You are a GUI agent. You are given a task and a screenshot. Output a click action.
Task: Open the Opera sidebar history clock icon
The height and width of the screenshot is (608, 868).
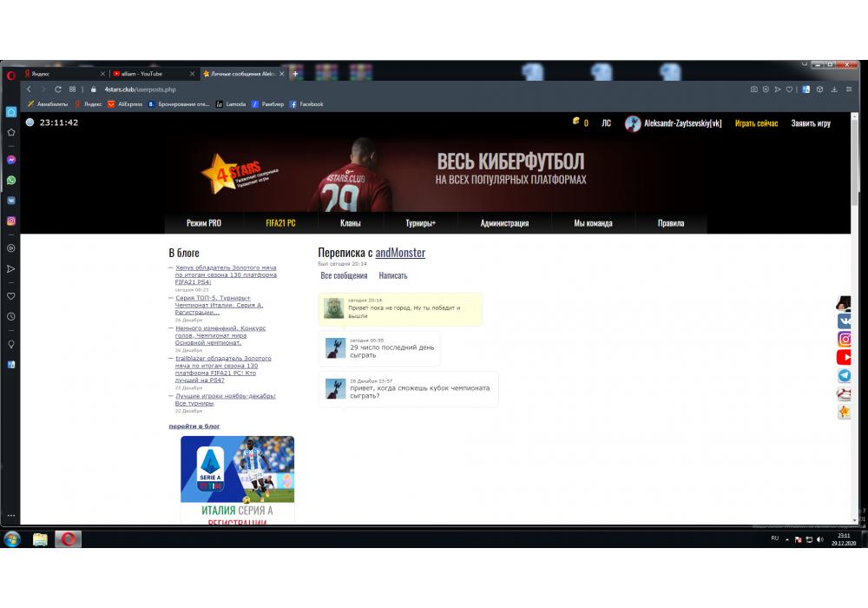(x=11, y=316)
